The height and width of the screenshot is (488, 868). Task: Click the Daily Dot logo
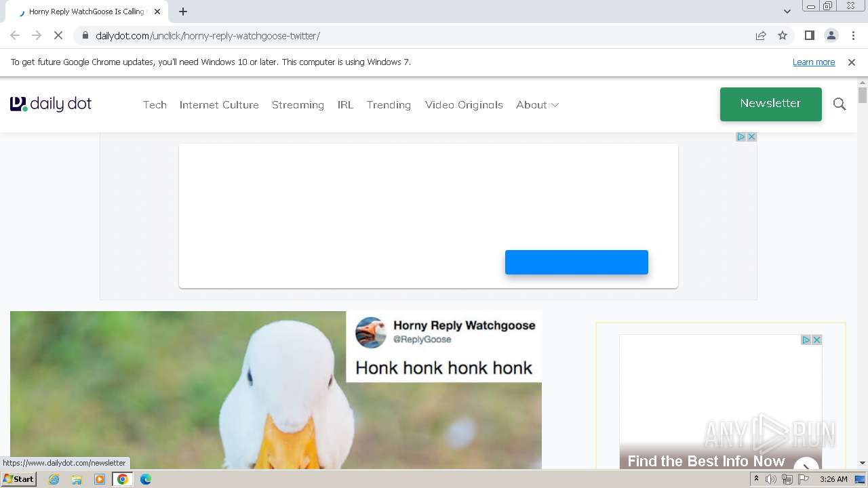pyautogui.click(x=51, y=104)
